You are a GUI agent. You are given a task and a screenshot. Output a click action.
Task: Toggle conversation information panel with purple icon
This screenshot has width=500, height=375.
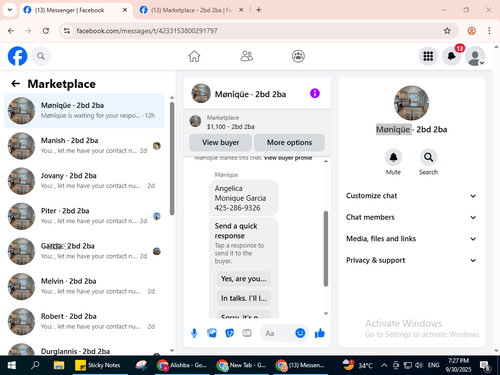coord(315,93)
